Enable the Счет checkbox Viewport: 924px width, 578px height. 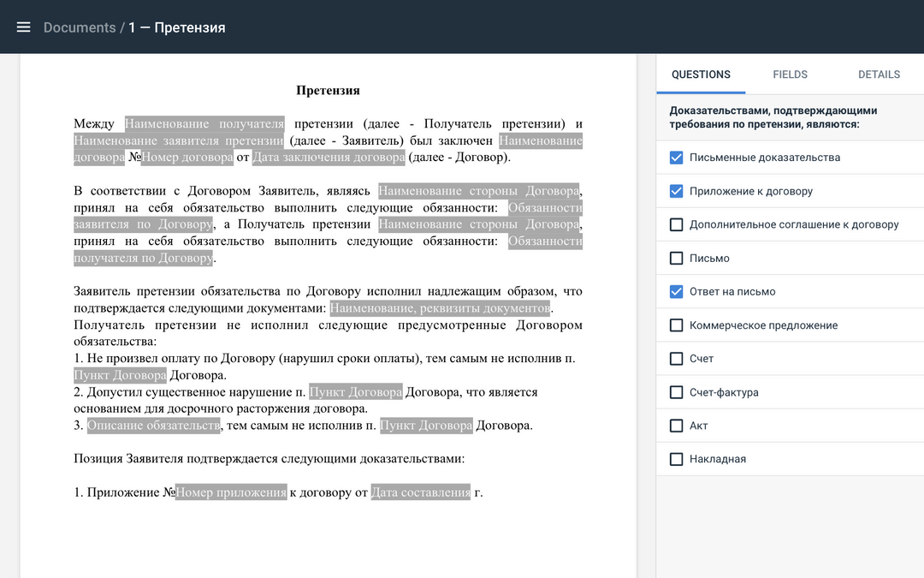(x=676, y=359)
